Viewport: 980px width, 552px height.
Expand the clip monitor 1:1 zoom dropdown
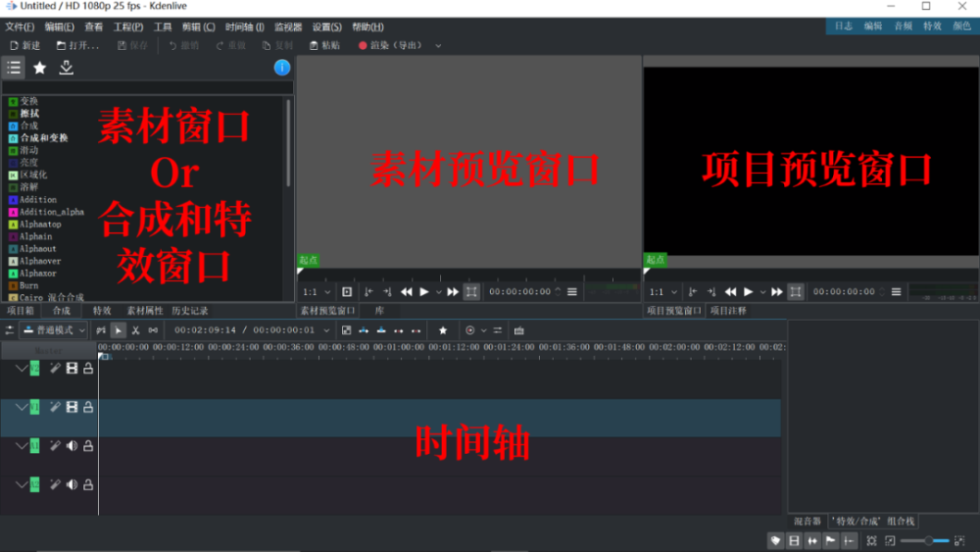point(317,292)
